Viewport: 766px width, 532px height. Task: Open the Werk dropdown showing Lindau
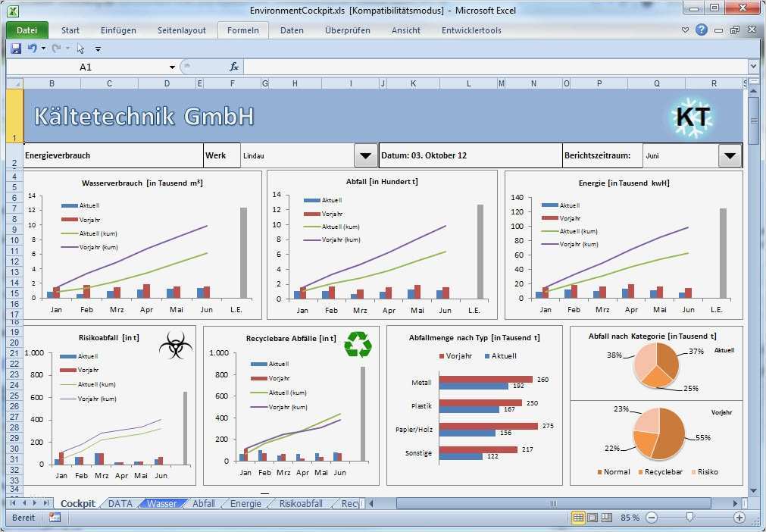pos(365,156)
